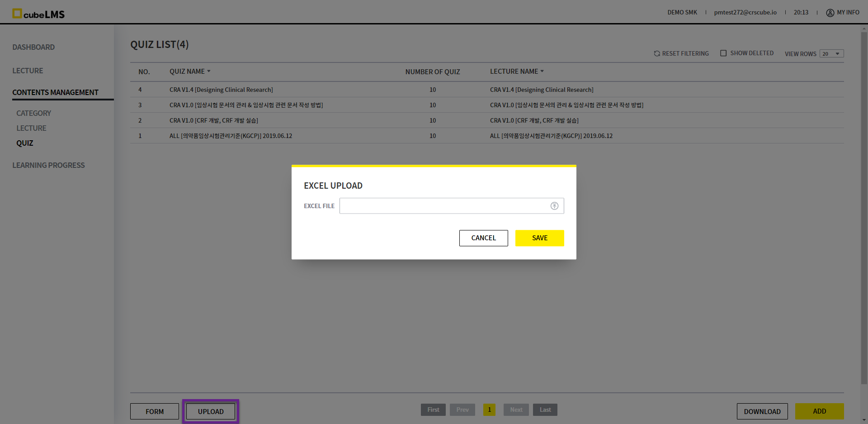Click the cubeLMS logo
Screen dimensions: 868x424
(x=38, y=14)
